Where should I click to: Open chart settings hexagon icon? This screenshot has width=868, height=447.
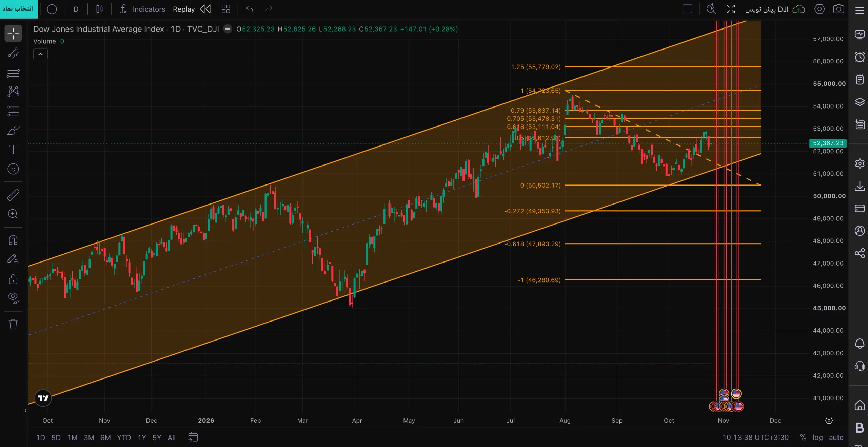coord(820,9)
